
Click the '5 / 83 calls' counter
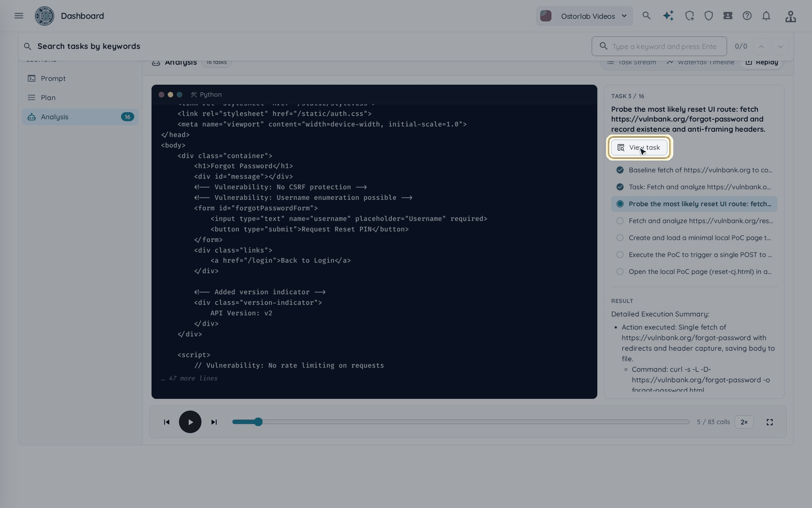click(x=713, y=422)
